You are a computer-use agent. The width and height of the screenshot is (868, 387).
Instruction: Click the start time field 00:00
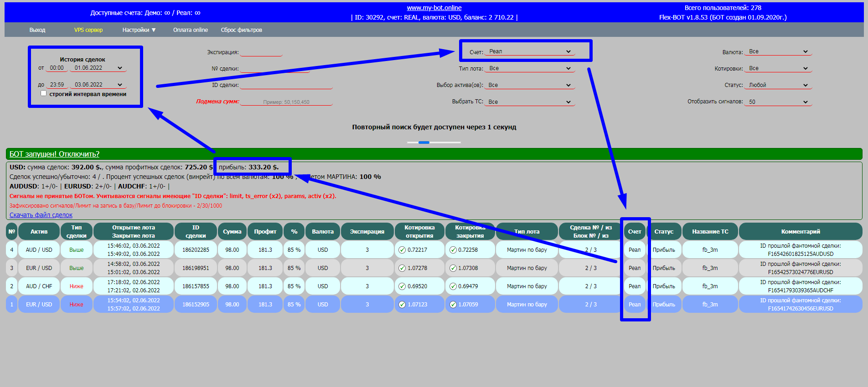coord(57,68)
